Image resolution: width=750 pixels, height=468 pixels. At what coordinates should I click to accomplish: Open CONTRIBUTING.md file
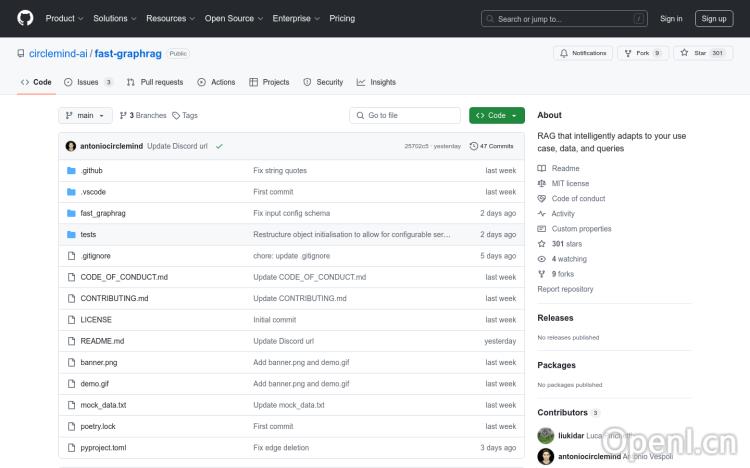click(114, 298)
